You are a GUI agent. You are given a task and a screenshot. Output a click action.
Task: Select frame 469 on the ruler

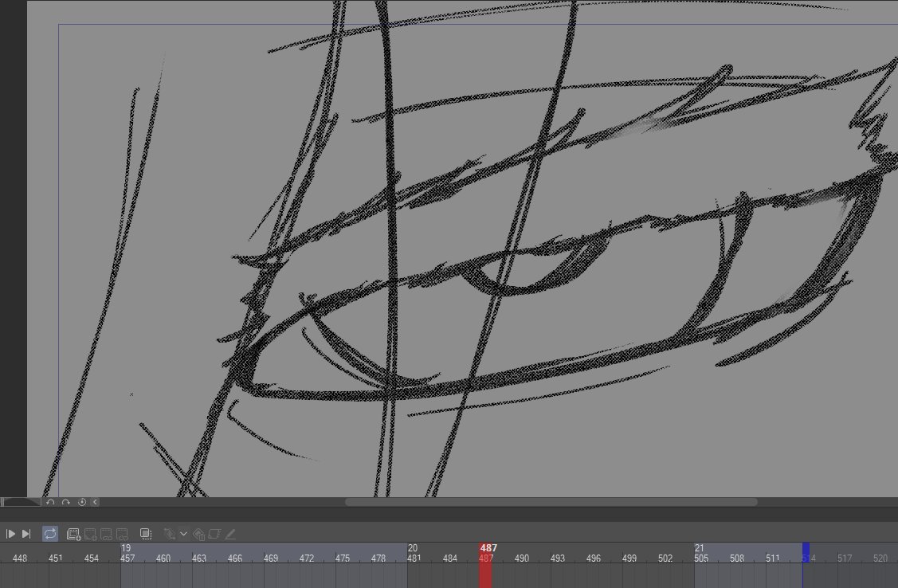point(271,559)
